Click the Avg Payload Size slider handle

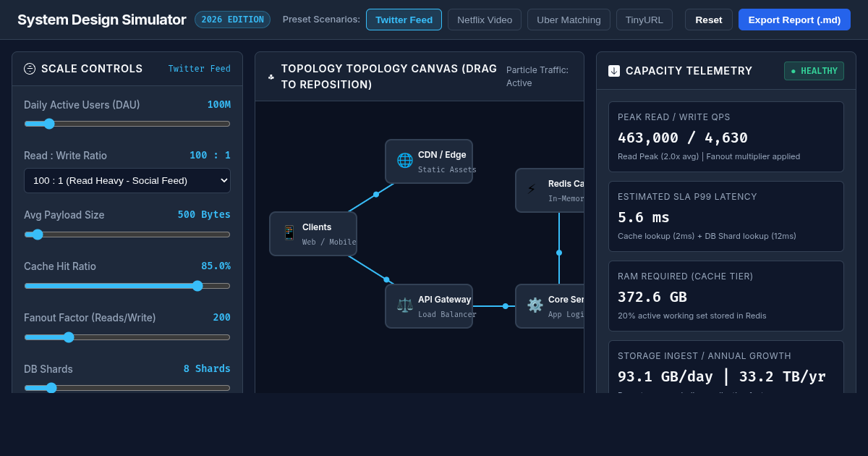pyautogui.click(x=38, y=235)
